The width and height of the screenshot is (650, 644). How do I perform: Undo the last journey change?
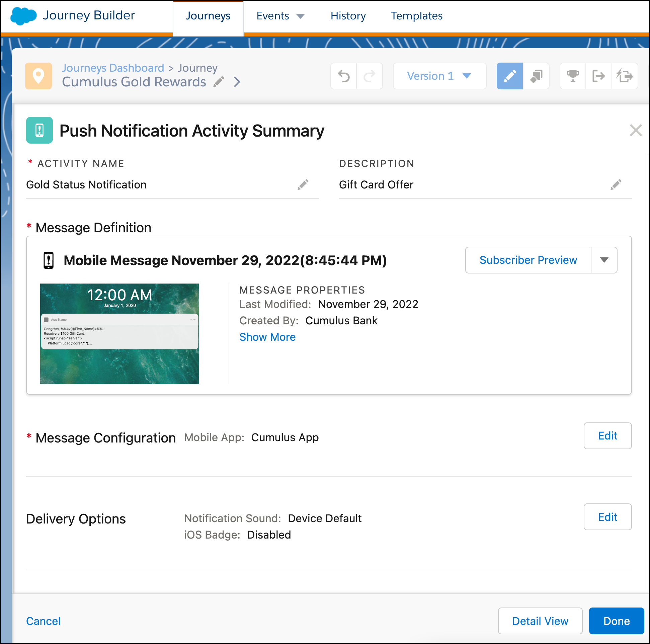343,76
